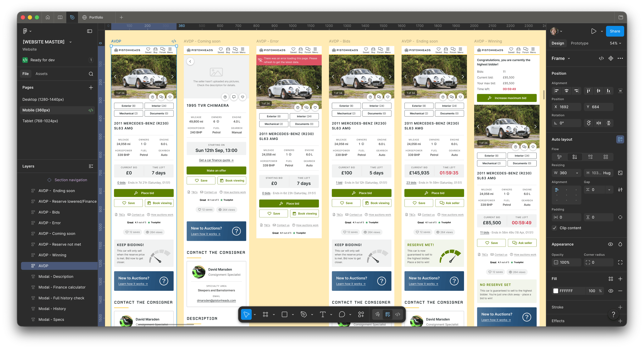This screenshot has height=349, width=644.
Task: Select the Rectangle shape tool
Action: [x=284, y=314]
